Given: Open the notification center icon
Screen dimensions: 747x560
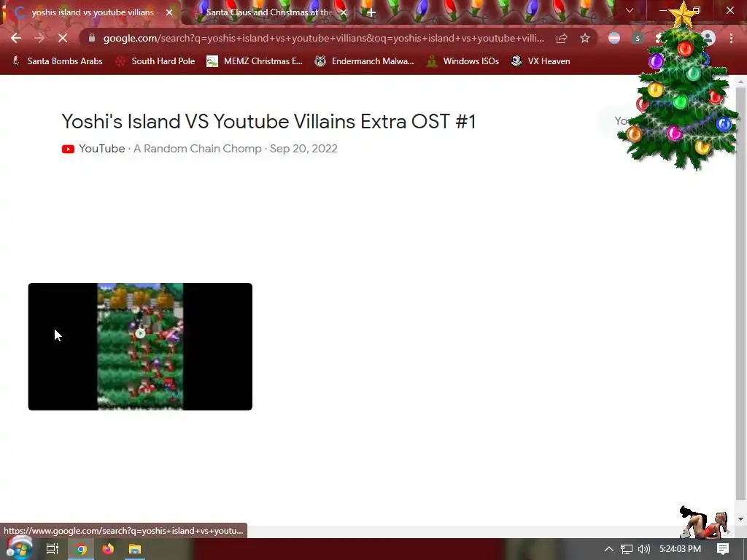Looking at the screenshot, I should coord(723,549).
